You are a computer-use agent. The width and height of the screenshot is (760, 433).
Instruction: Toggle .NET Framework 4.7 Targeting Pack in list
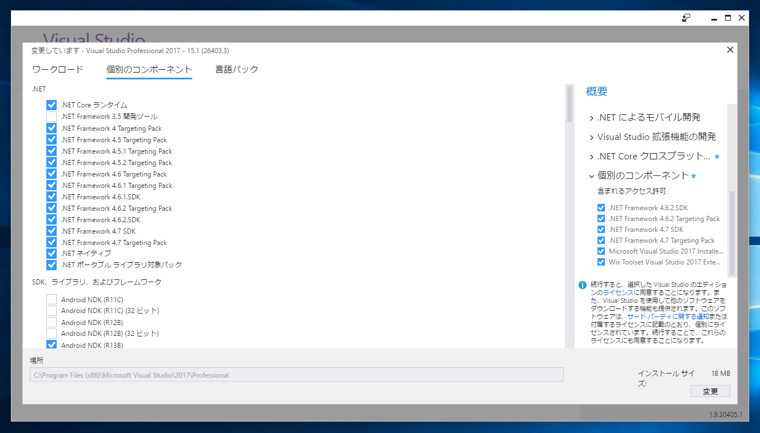point(51,242)
